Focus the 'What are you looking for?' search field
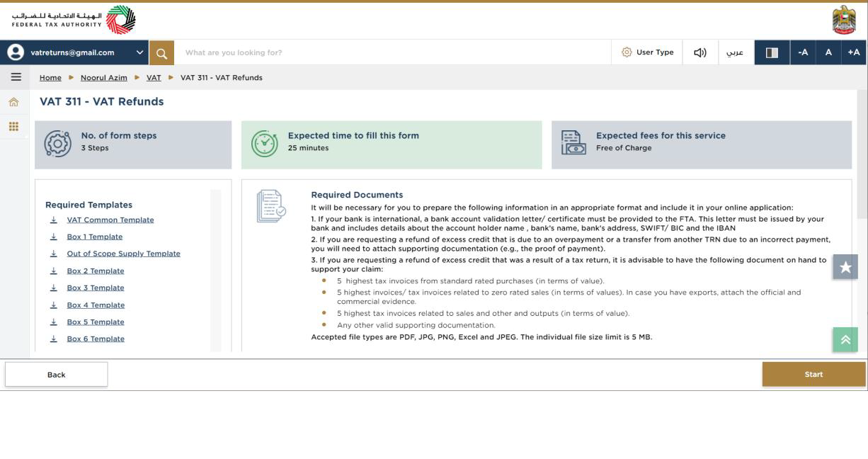Screen dimensions: 868x459 coord(392,52)
